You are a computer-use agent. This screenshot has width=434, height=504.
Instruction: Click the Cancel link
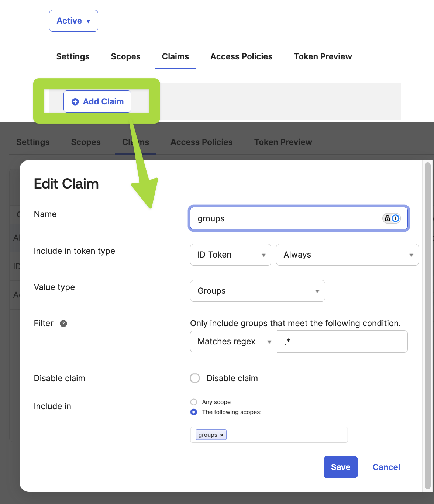click(x=386, y=467)
